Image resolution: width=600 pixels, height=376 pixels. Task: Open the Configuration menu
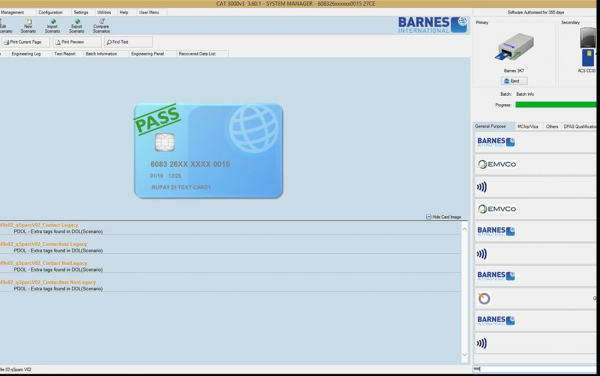[x=50, y=12]
